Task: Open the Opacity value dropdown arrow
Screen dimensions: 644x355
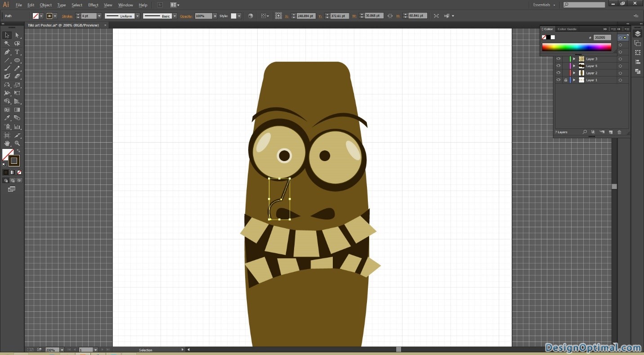Action: pyautogui.click(x=215, y=16)
